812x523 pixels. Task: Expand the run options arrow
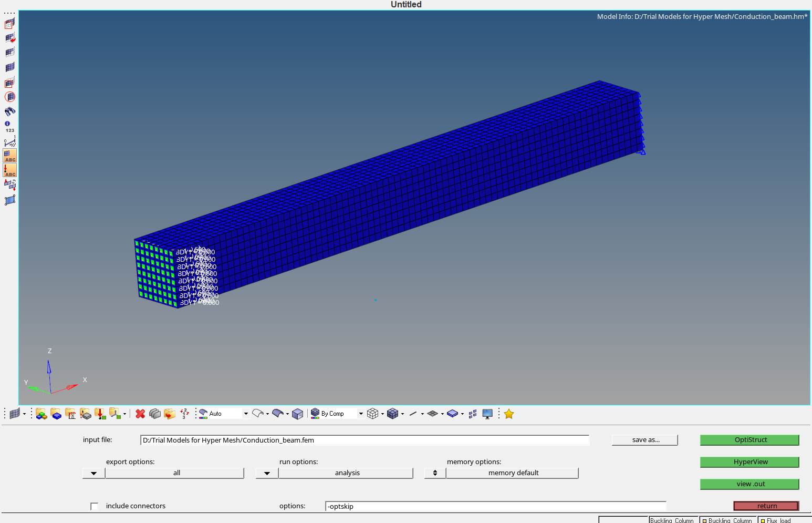[x=267, y=473]
